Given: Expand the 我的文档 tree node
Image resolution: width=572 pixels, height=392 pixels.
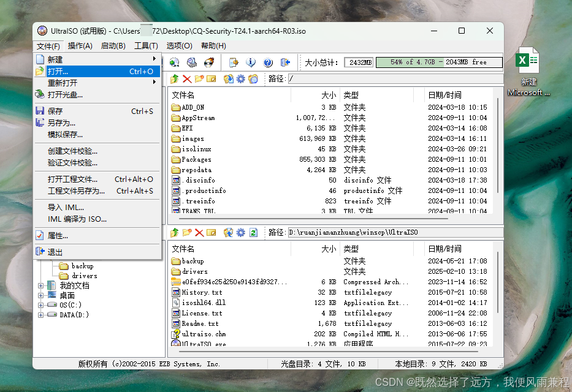Looking at the screenshot, I should pyautogui.click(x=40, y=285).
